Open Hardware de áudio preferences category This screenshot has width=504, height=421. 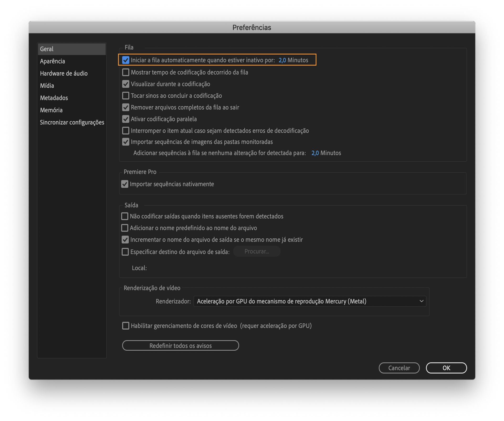coord(64,73)
